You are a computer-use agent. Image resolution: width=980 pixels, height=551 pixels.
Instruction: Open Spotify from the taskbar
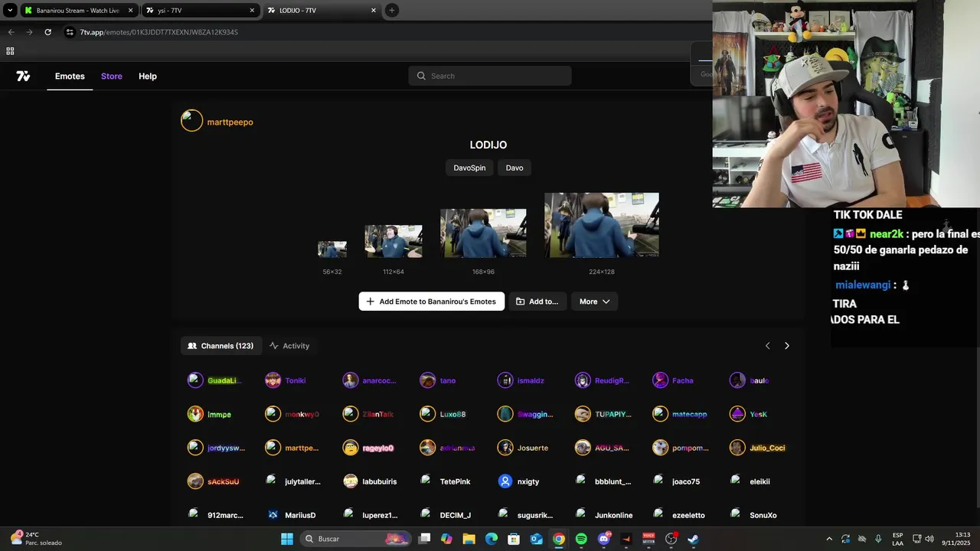[x=581, y=539]
